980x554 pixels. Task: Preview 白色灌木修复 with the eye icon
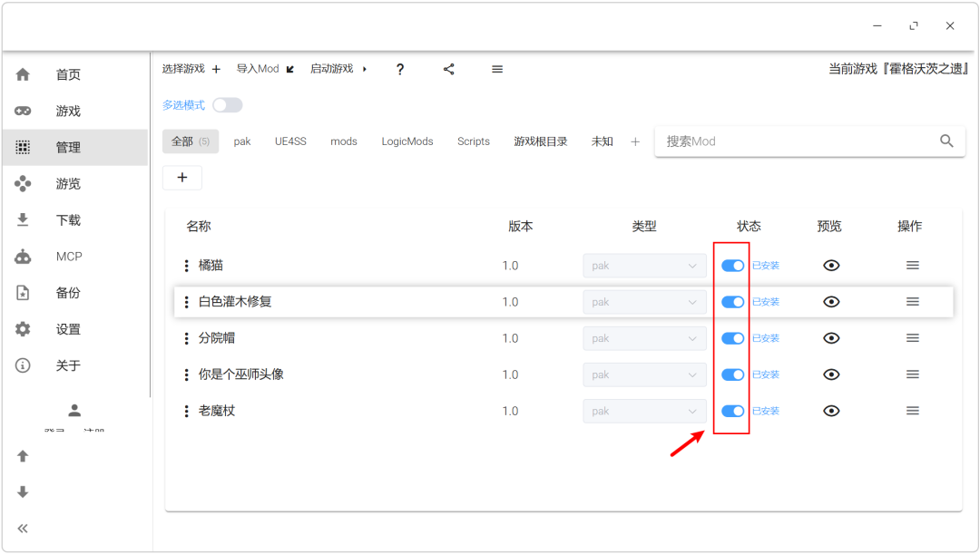pos(831,302)
